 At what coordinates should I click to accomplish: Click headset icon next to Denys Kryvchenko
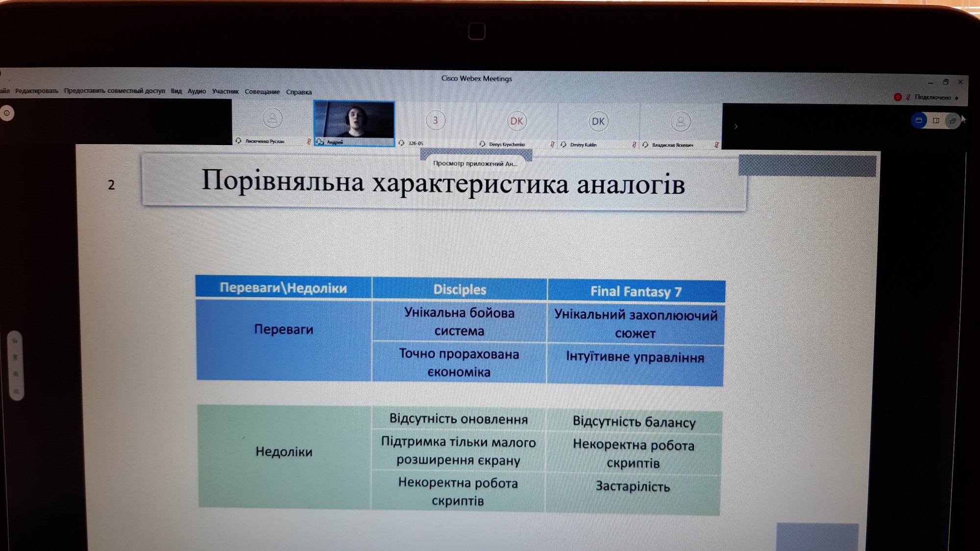(x=482, y=144)
